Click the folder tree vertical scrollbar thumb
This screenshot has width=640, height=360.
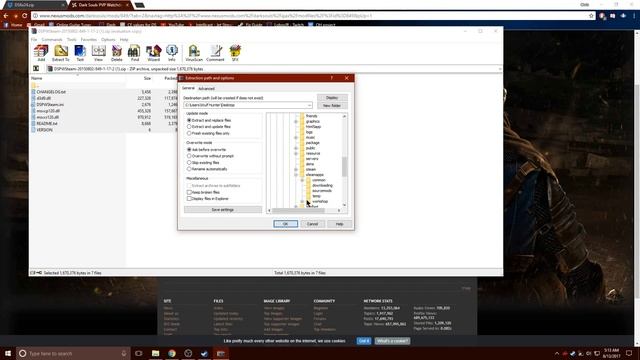(x=344, y=167)
